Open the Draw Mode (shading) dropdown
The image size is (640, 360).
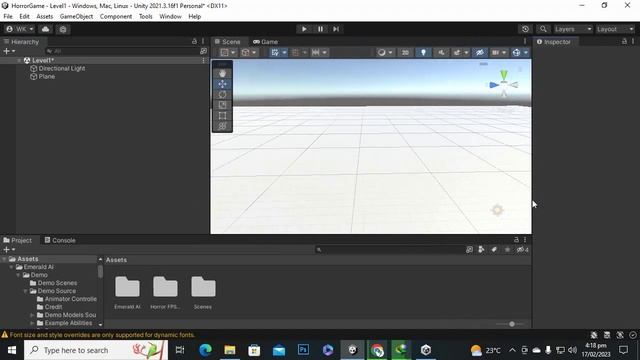pos(385,52)
